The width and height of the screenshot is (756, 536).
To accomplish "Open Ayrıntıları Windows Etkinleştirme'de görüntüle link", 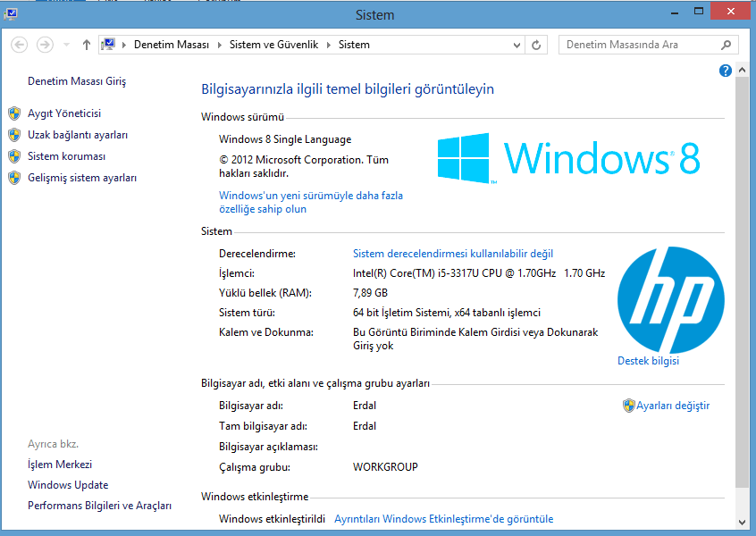I will [443, 519].
